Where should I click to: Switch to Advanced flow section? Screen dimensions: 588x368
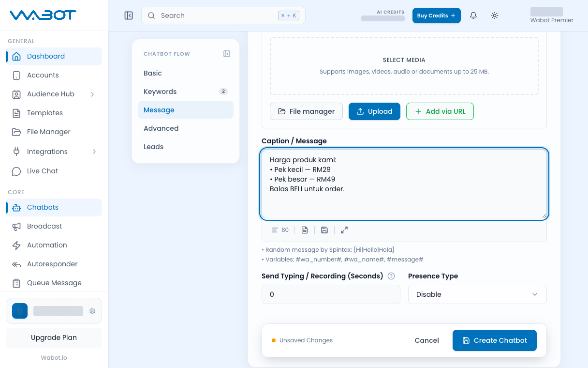click(186, 128)
